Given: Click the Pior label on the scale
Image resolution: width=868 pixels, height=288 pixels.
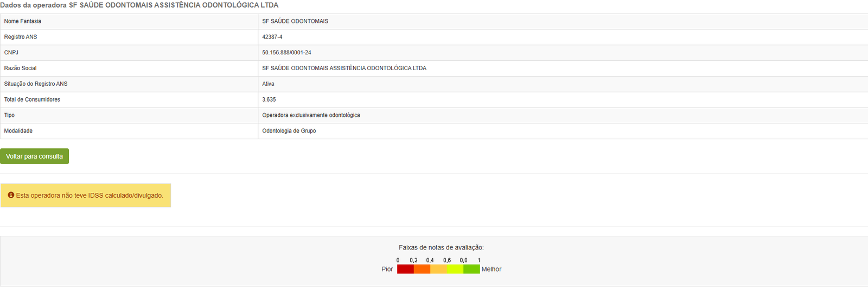Looking at the screenshot, I should click(387, 270).
